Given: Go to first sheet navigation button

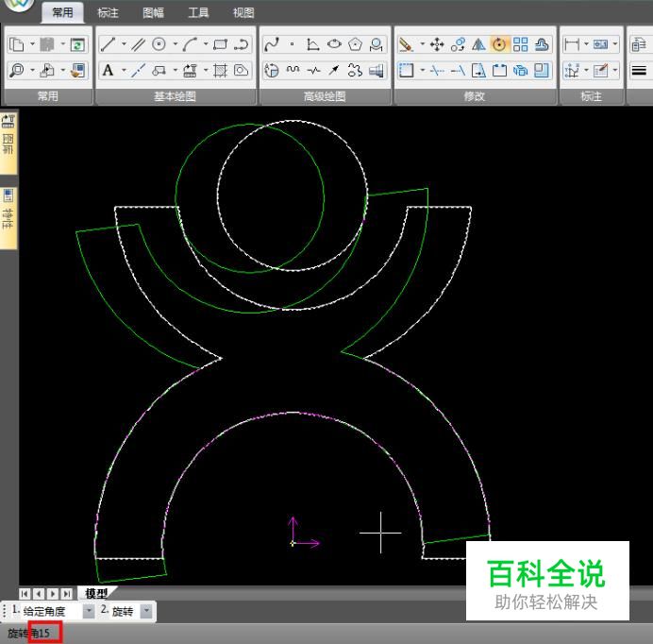Looking at the screenshot, I should click(x=25, y=594).
